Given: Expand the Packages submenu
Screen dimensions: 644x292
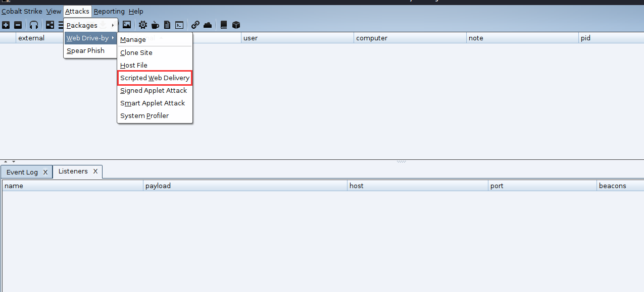Looking at the screenshot, I should pyautogui.click(x=90, y=25).
